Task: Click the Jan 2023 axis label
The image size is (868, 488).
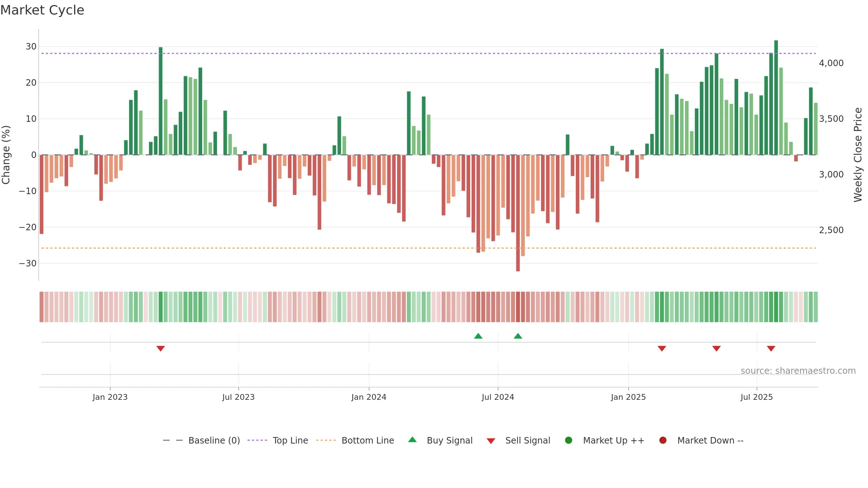Action: coord(110,397)
